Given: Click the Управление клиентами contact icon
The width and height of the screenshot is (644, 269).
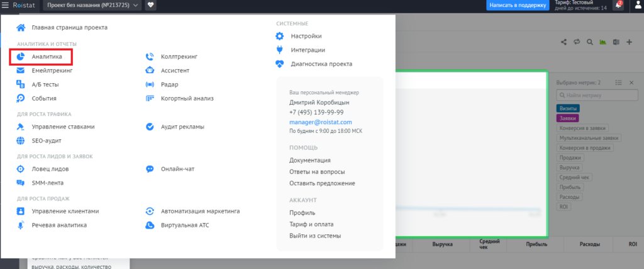Looking at the screenshot, I should pyautogui.click(x=21, y=211).
